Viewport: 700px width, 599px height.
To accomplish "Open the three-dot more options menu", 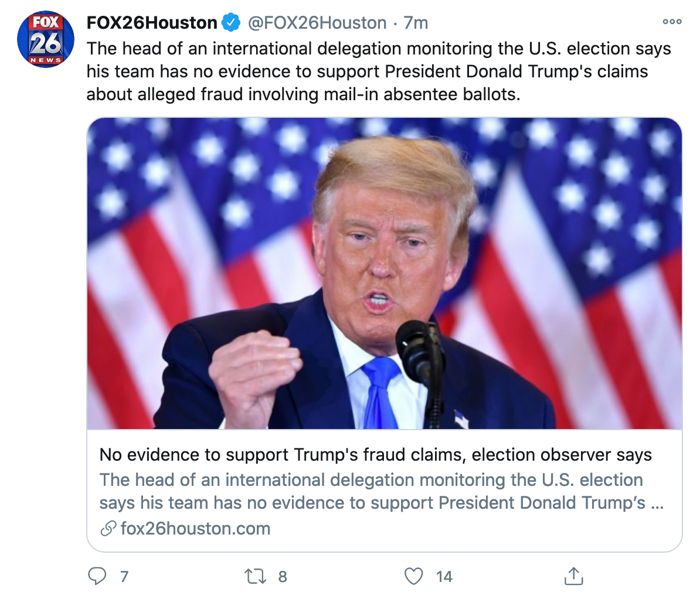I will pyautogui.click(x=672, y=22).
